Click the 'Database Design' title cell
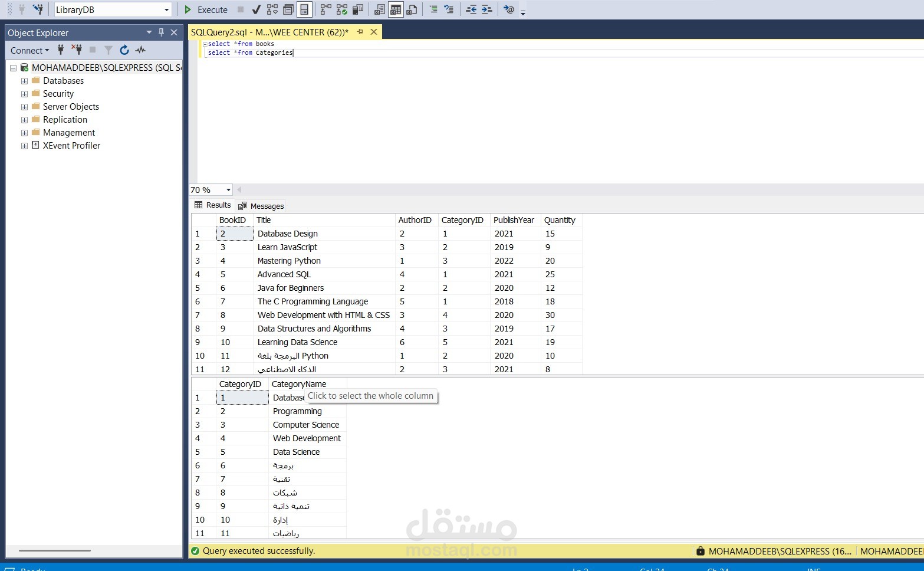 [324, 234]
